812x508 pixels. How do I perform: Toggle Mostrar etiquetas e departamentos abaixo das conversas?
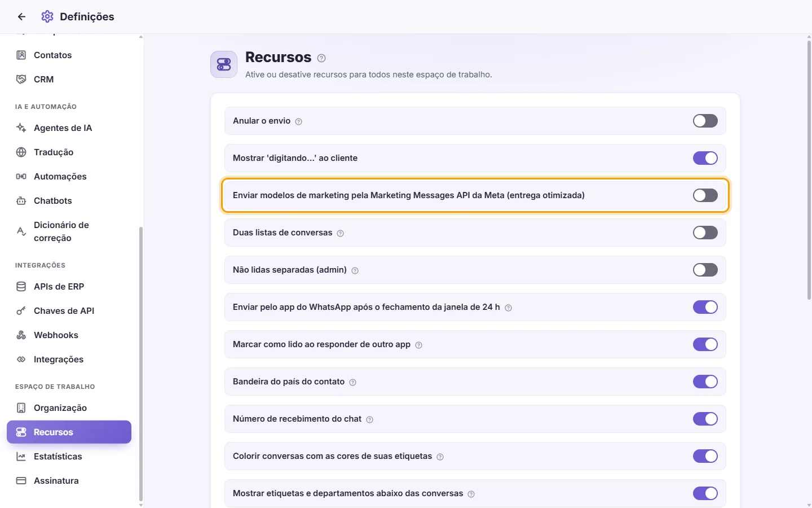coord(705,493)
